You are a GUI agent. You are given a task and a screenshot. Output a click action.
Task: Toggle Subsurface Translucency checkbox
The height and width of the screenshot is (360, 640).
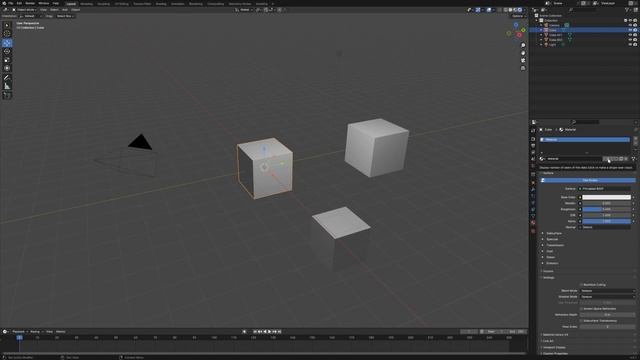[581, 321]
